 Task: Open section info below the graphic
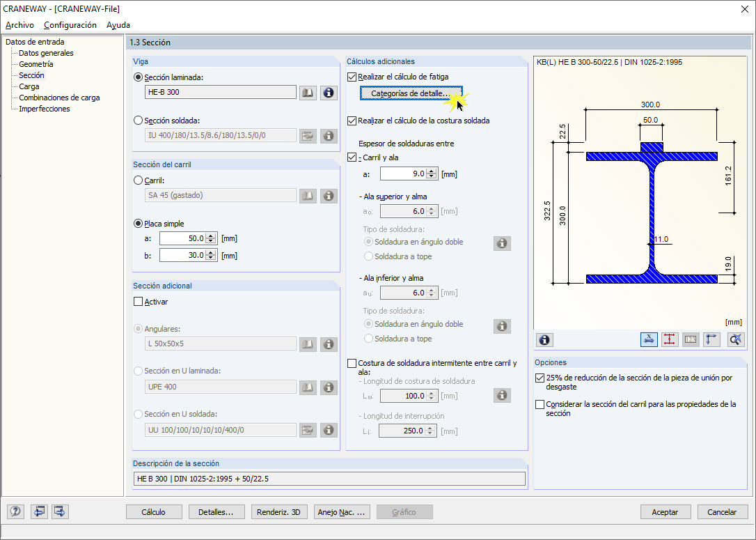tap(544, 340)
